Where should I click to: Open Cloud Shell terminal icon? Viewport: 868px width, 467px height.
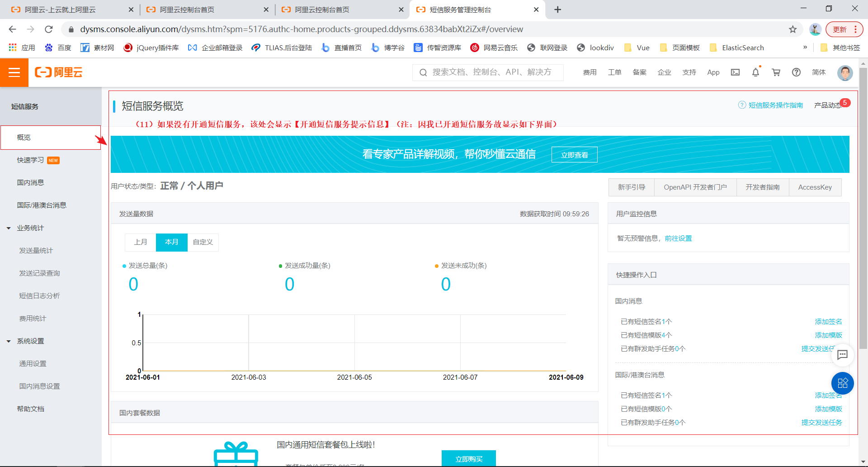[735, 72]
